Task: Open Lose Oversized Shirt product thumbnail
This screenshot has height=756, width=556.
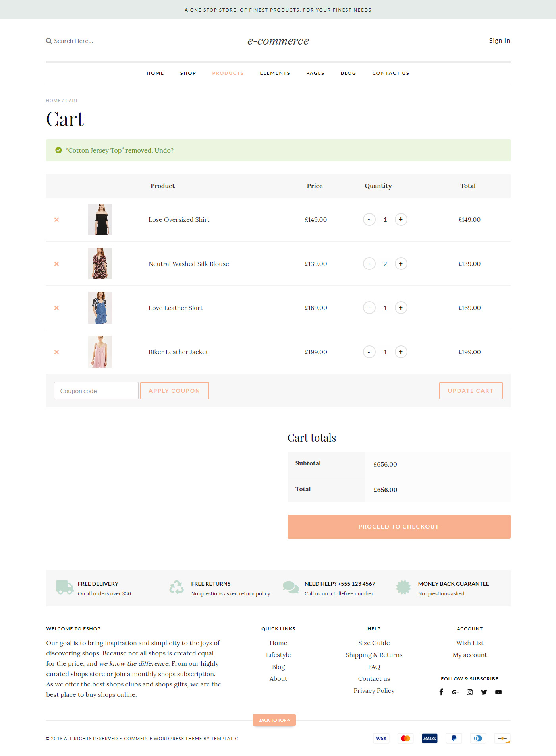Action: tap(100, 219)
